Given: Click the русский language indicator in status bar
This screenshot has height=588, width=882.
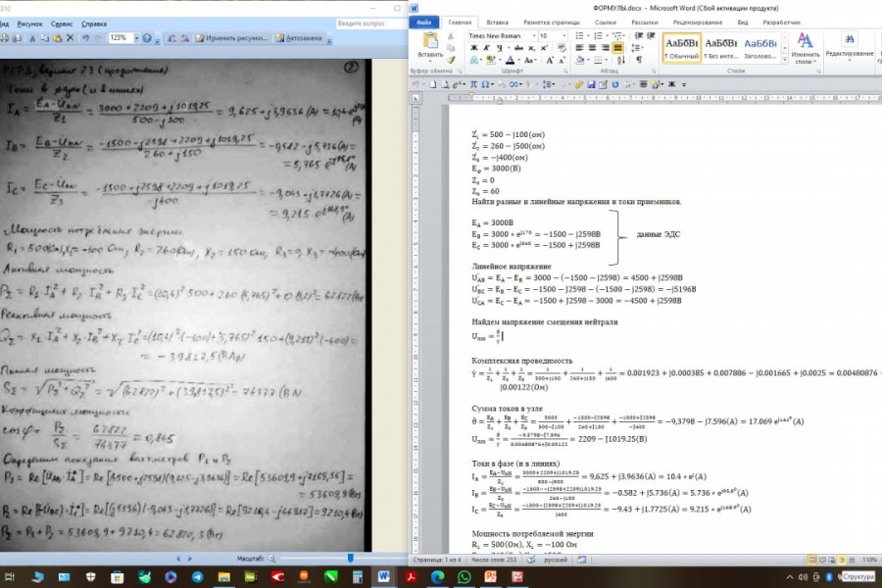Looking at the screenshot, I should tap(556, 560).
